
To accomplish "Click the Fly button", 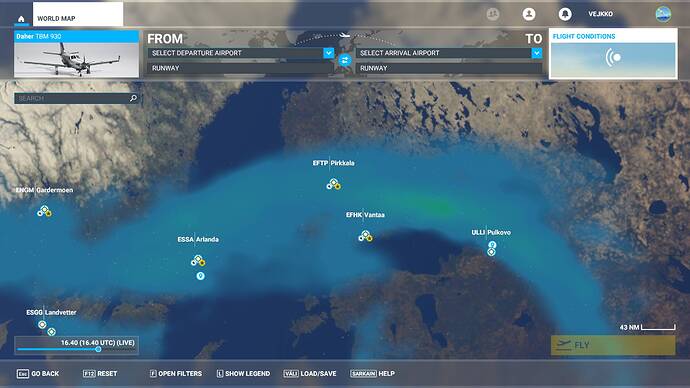I will coord(613,345).
